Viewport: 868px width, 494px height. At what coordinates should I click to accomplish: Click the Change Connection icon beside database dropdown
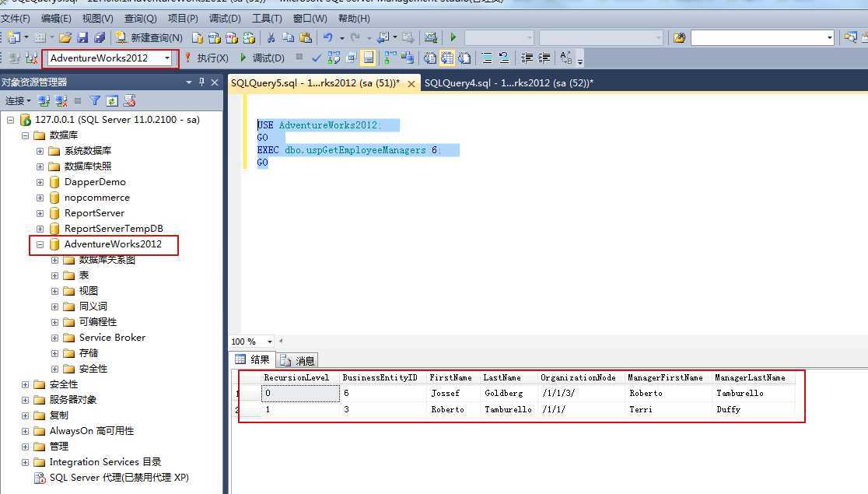pos(32,58)
